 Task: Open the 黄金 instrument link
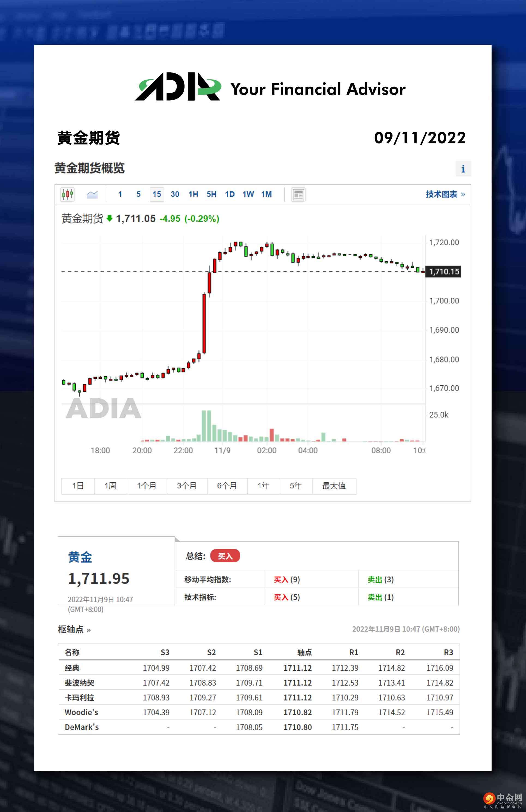click(80, 557)
